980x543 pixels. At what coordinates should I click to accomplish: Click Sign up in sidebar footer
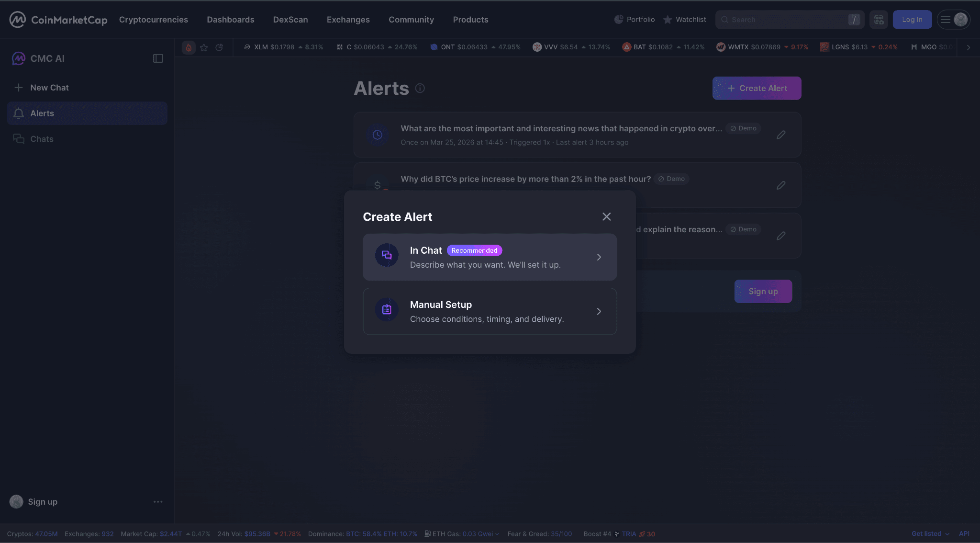[x=43, y=502]
